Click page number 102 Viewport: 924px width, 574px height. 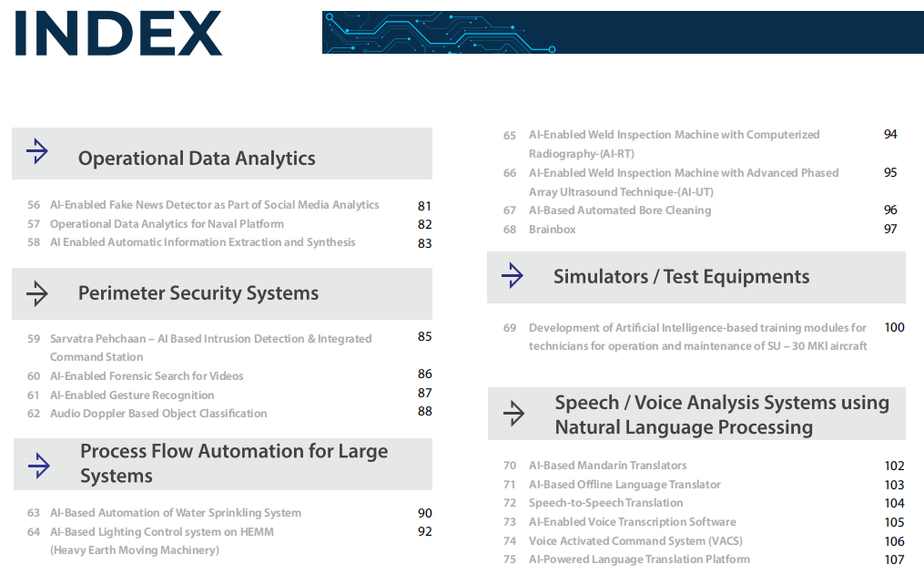(895, 466)
